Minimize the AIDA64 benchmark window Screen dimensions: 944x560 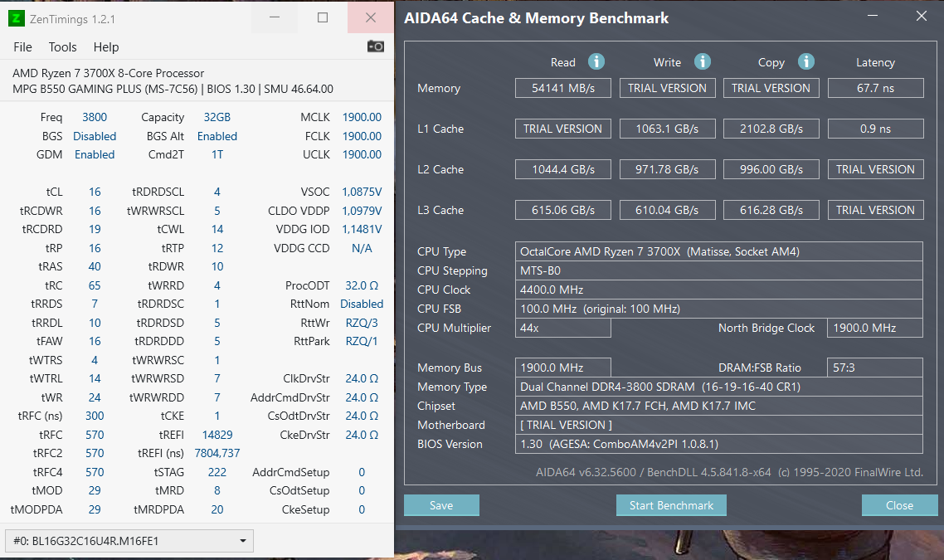point(872,16)
